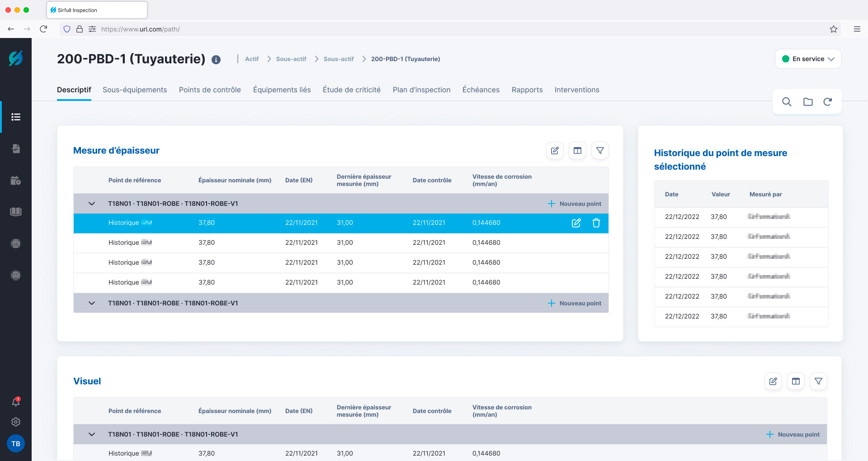The image size is (868, 461).
Task: Open the Équipements liés tab
Action: pyautogui.click(x=282, y=90)
